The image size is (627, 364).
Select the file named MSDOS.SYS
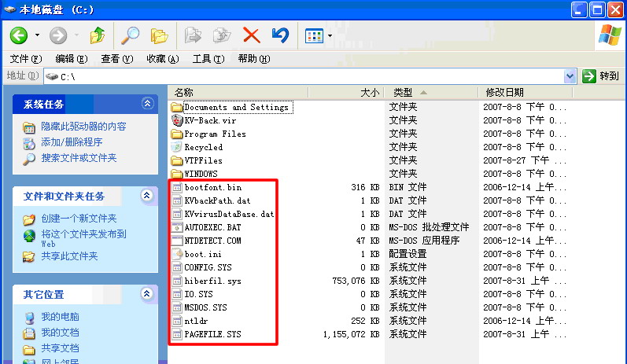205,307
